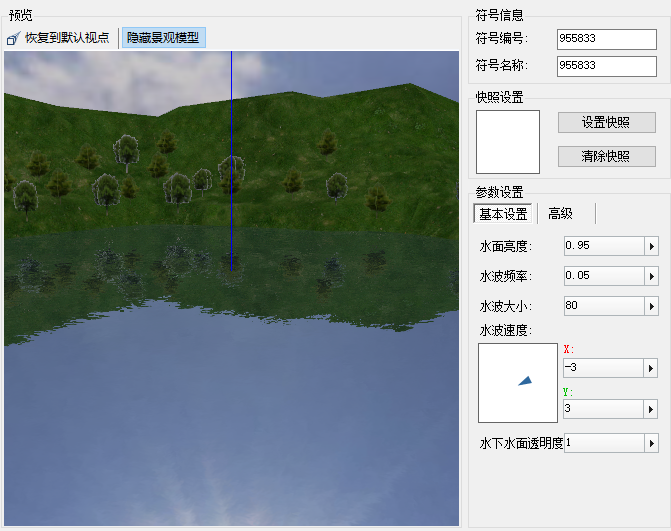Click the 水波速度 label
The width and height of the screenshot is (671, 531).
point(505,331)
